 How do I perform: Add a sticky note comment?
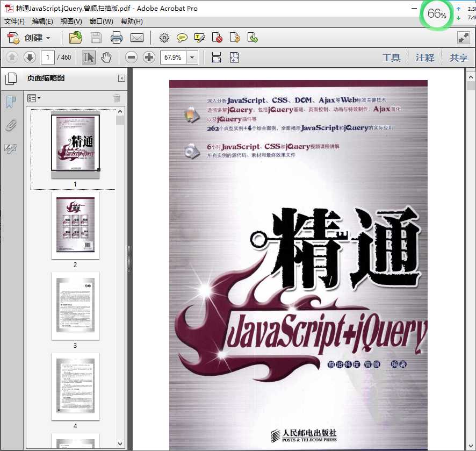(x=182, y=38)
